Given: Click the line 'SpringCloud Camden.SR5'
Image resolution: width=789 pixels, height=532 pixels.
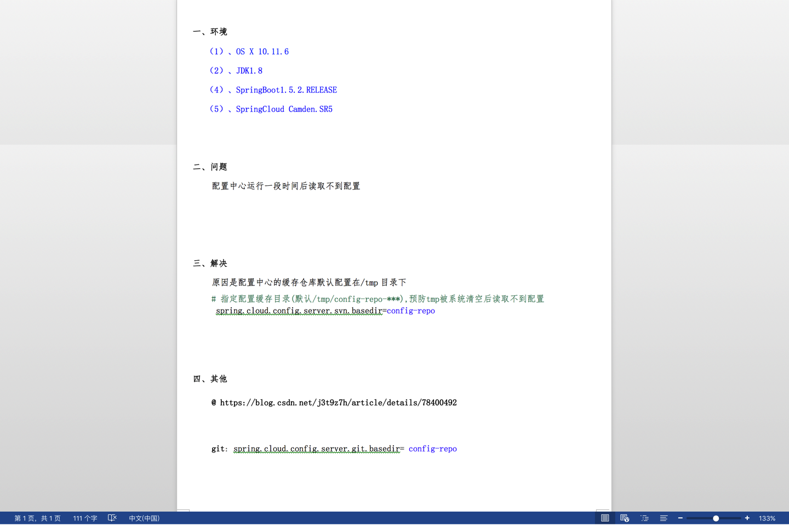Looking at the screenshot, I should [x=284, y=109].
